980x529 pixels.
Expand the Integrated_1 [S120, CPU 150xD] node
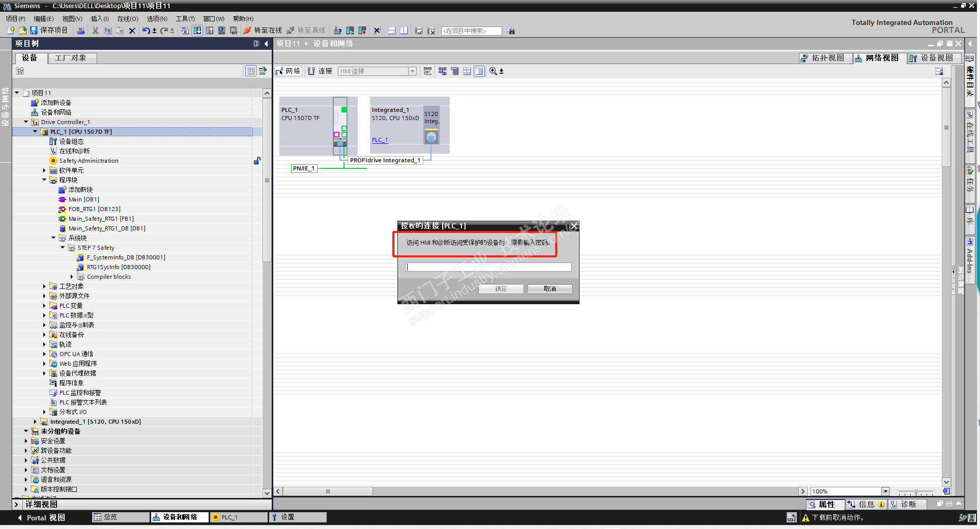[x=35, y=422]
